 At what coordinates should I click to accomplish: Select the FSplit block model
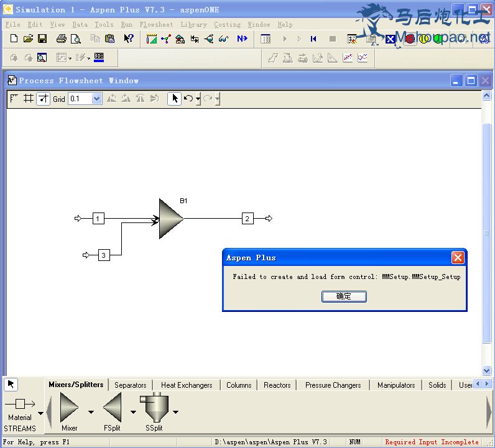point(113,407)
